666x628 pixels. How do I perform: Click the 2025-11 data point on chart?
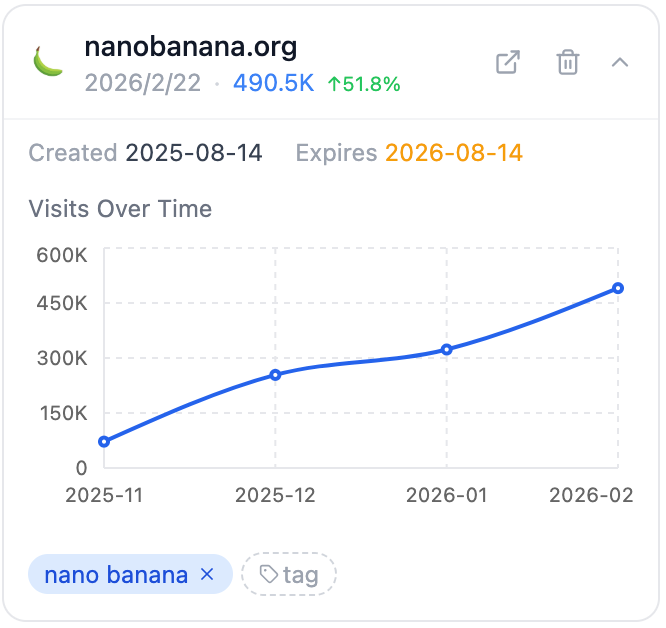104,441
